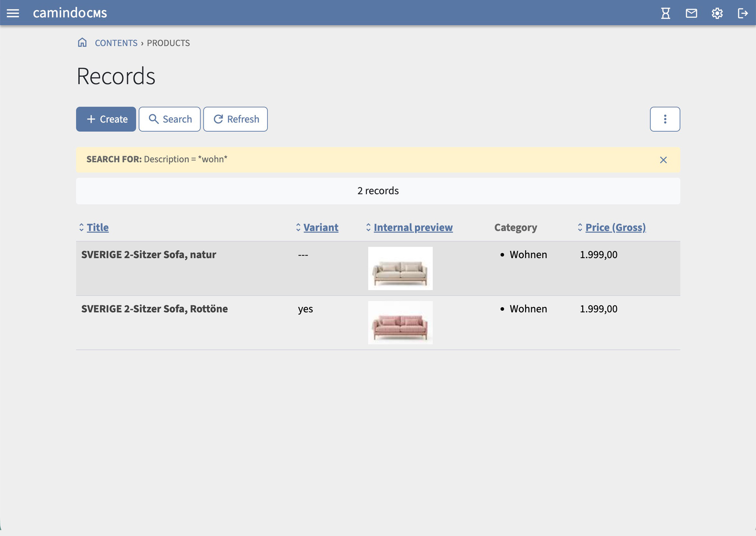Open the hourglass pending tasks icon
The height and width of the screenshot is (536, 756).
tap(666, 13)
